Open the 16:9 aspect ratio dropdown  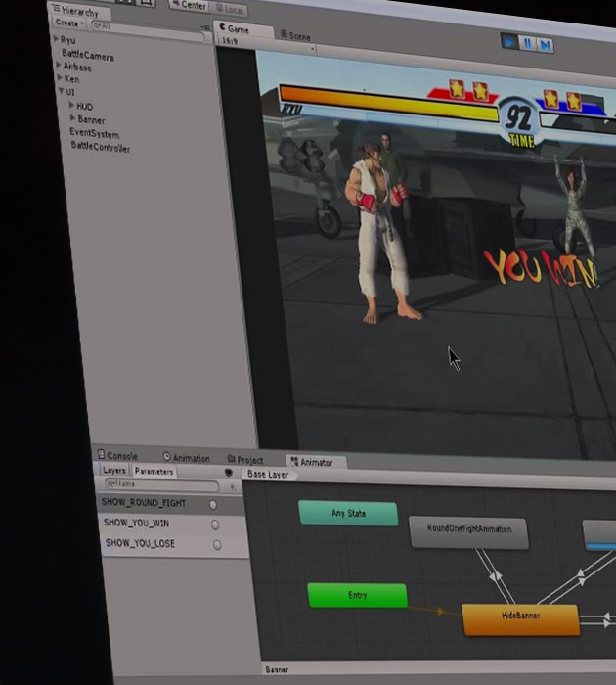tap(266, 45)
